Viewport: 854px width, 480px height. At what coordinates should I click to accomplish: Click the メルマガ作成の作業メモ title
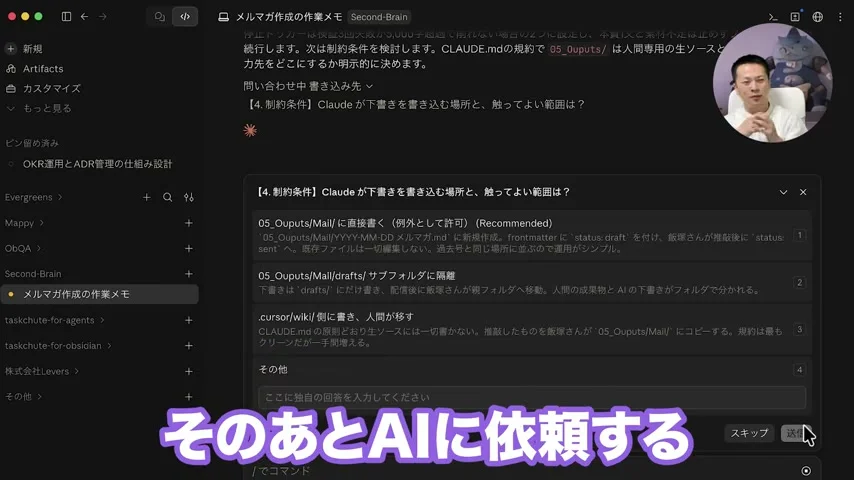tap(289, 17)
